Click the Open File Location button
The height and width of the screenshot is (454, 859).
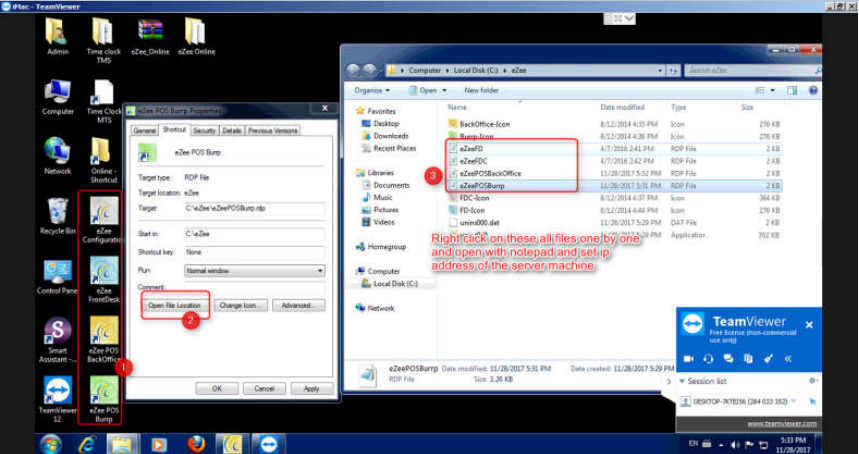174,306
